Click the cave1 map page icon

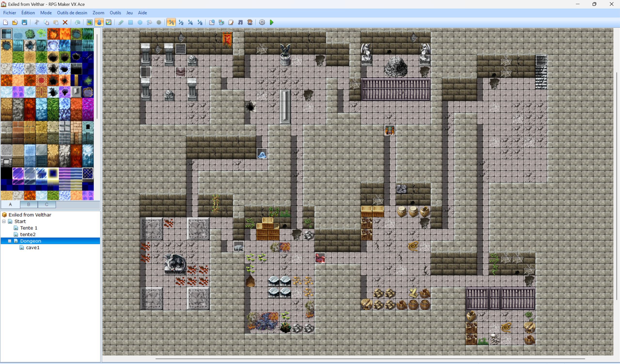(22, 248)
